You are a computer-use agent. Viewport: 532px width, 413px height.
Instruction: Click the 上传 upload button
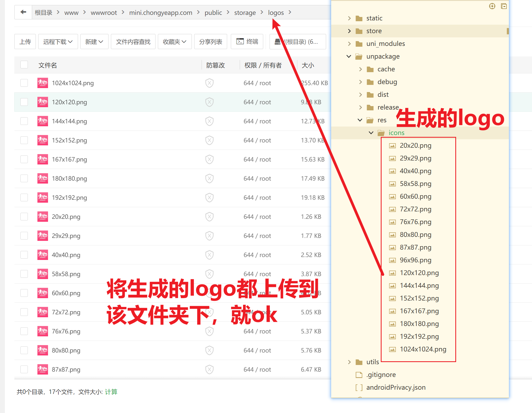(25, 42)
